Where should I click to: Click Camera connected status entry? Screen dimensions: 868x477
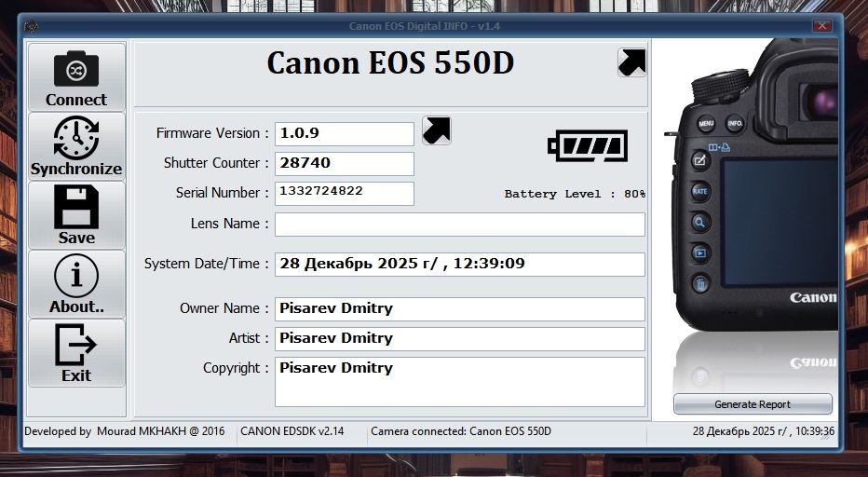[461, 431]
